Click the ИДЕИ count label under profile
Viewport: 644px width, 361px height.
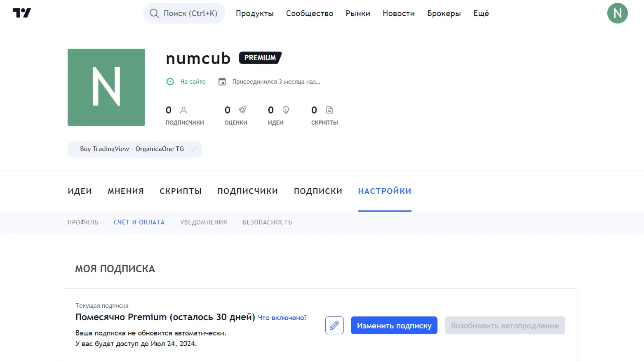pos(275,123)
